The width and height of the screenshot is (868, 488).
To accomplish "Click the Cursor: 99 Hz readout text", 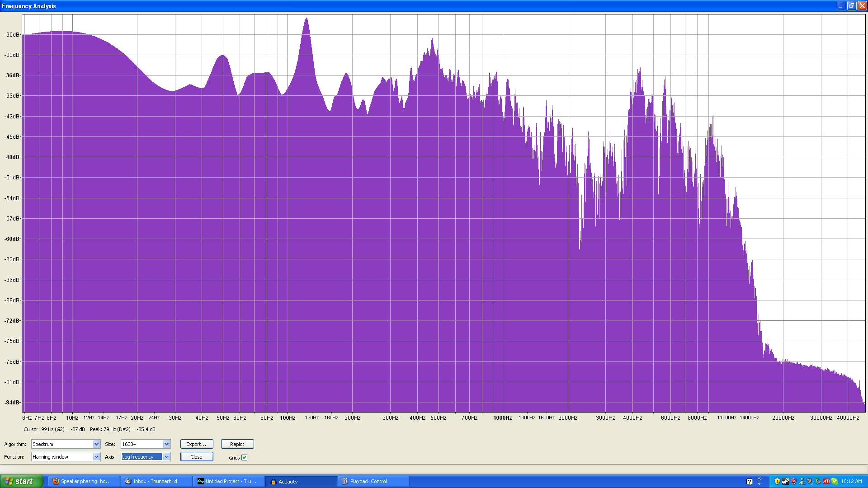I will pos(54,429).
